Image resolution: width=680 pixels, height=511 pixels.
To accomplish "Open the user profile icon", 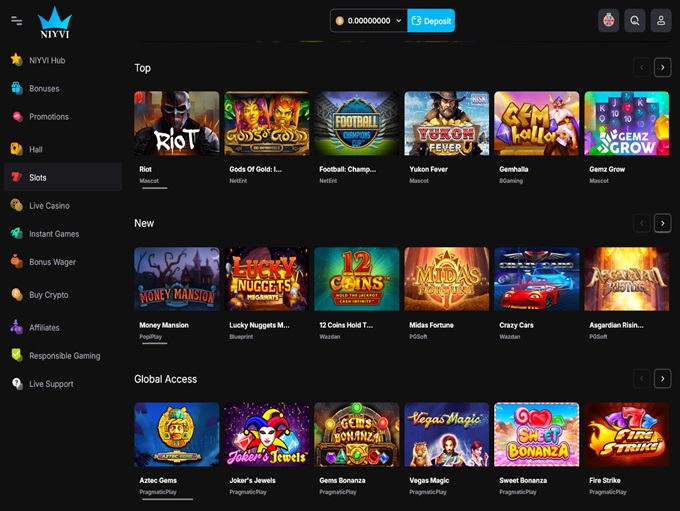I will [x=660, y=20].
